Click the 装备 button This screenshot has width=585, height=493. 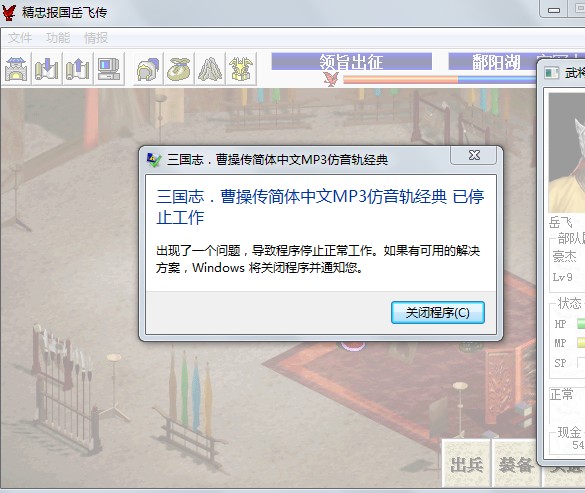(516, 464)
